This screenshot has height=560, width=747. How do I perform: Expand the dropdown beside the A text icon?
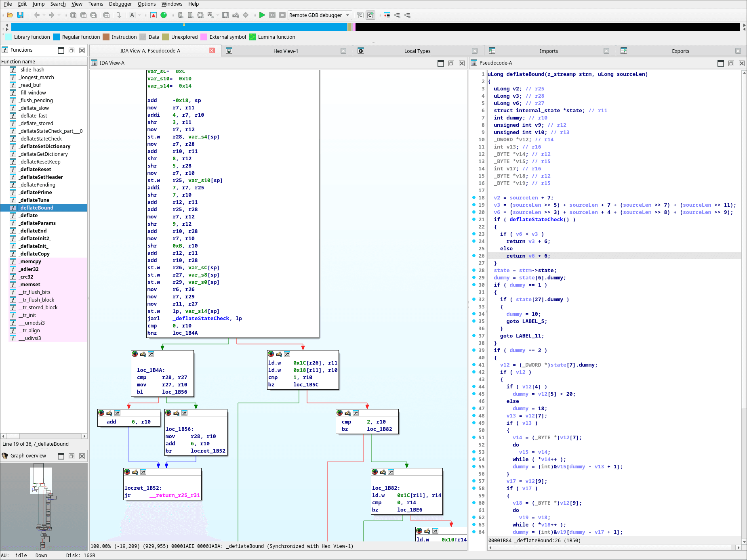pyautogui.click(x=139, y=15)
